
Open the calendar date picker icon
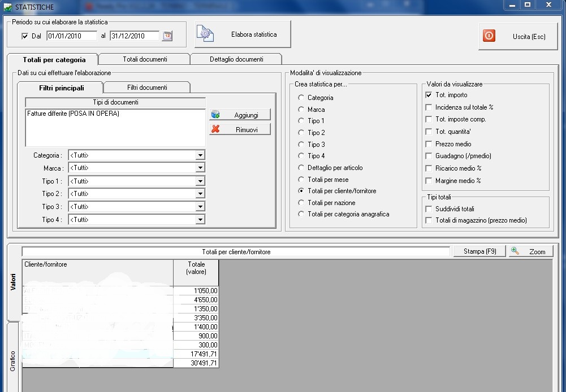(167, 36)
